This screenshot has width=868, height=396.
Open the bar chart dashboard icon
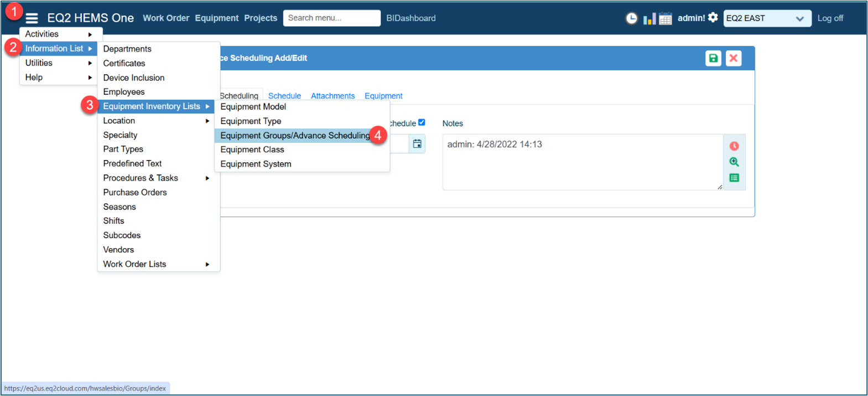(649, 19)
